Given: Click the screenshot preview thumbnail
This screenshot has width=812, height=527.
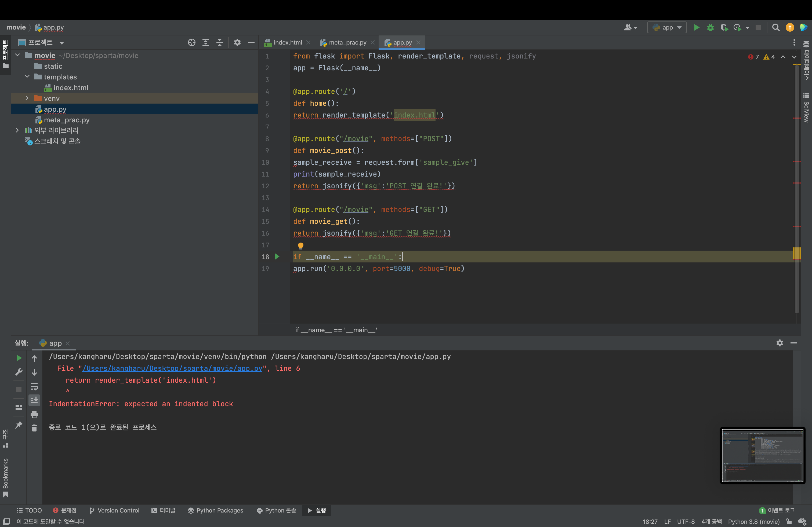Looking at the screenshot, I should point(762,455).
